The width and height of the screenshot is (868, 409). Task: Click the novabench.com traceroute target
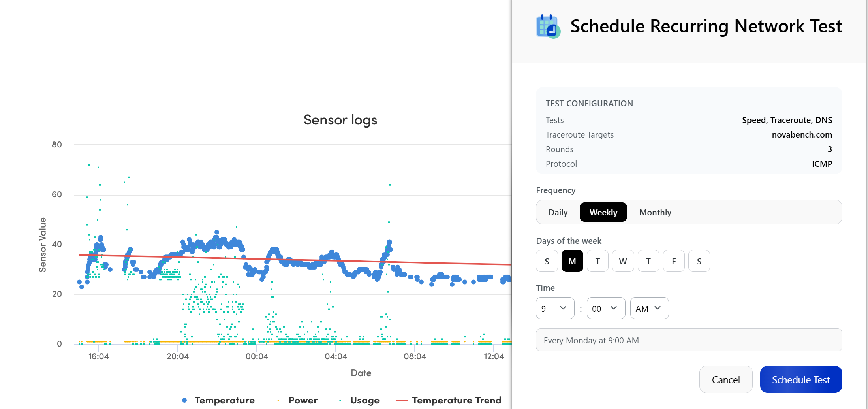(x=802, y=134)
